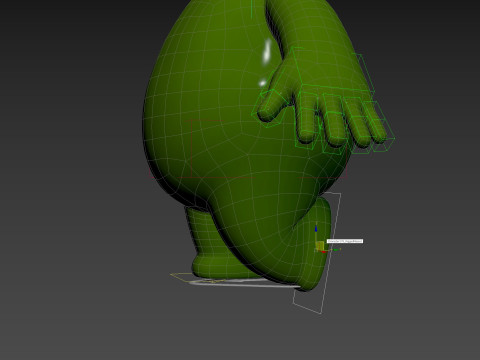Click the yellow plane handle of the move gizmo
480x360 pixels.
point(320,246)
